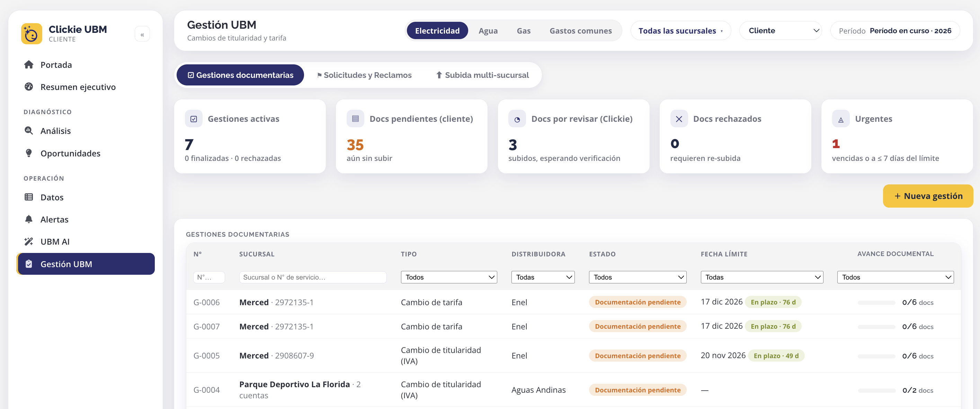Open the Avance documental filter dropdown

point(895,277)
